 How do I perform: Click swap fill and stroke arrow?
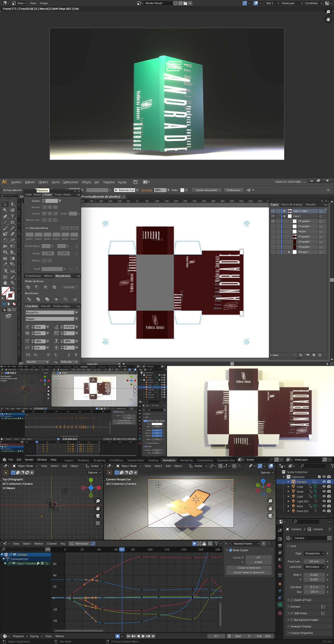13,288
